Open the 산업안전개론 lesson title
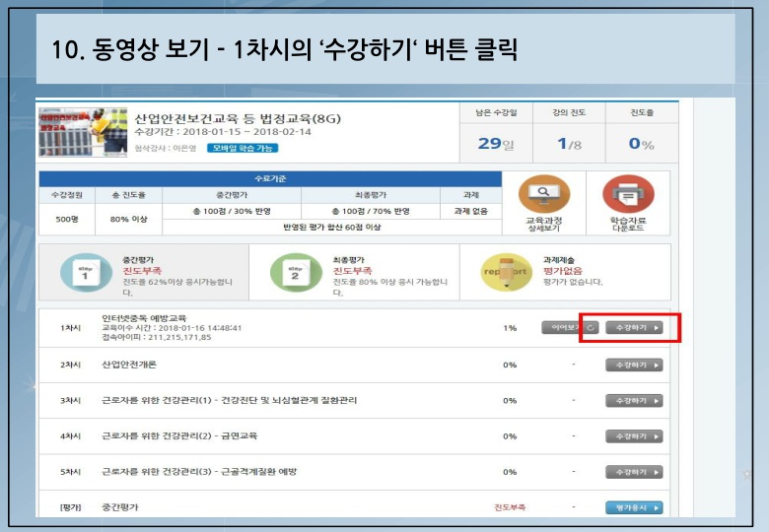 [129, 365]
